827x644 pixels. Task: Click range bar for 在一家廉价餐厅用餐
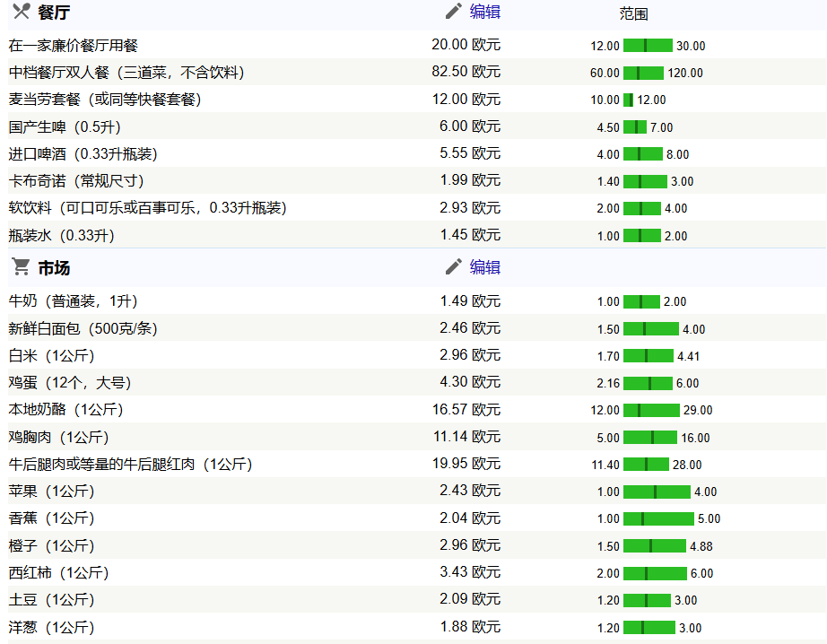click(x=648, y=46)
